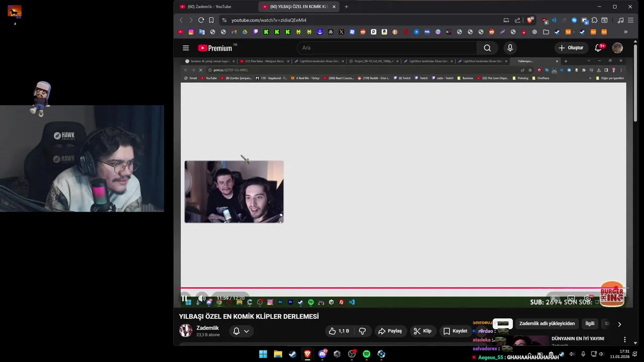Bookmark this page in the toolbar
The image size is (644, 362).
pyautogui.click(x=211, y=20)
